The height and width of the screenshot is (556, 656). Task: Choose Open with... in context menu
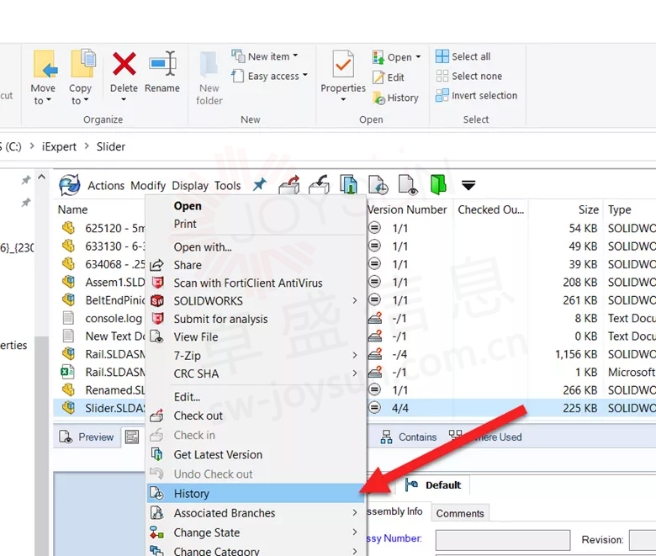pos(256,247)
